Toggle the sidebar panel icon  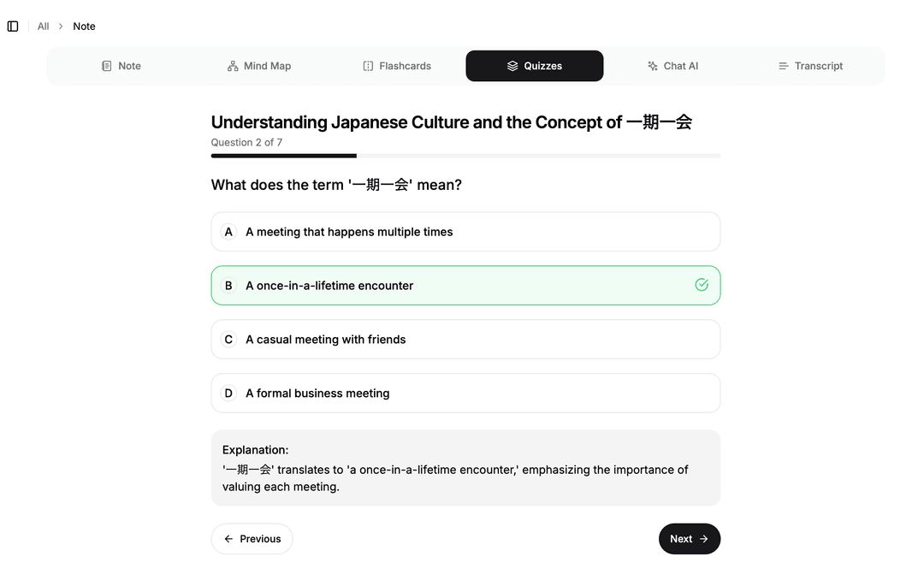[13, 27]
